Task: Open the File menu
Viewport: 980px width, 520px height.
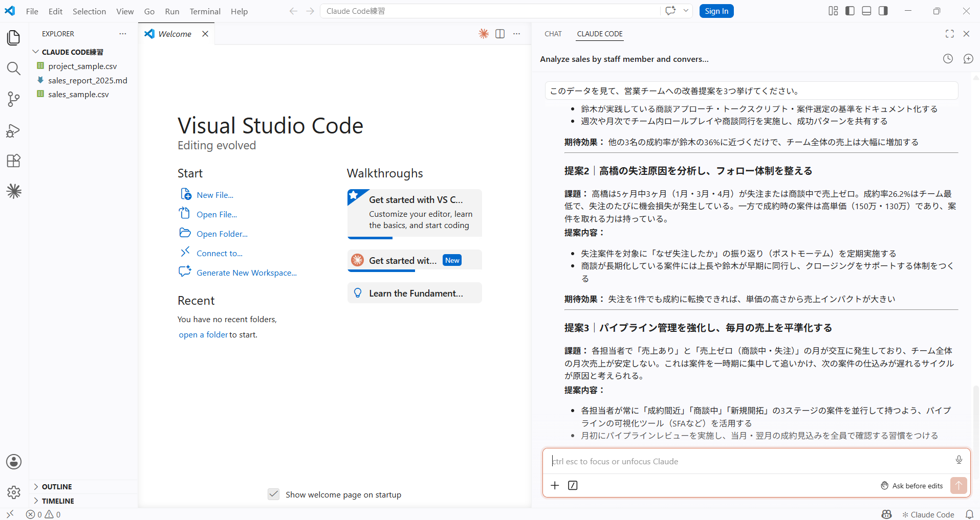Action: click(x=32, y=11)
